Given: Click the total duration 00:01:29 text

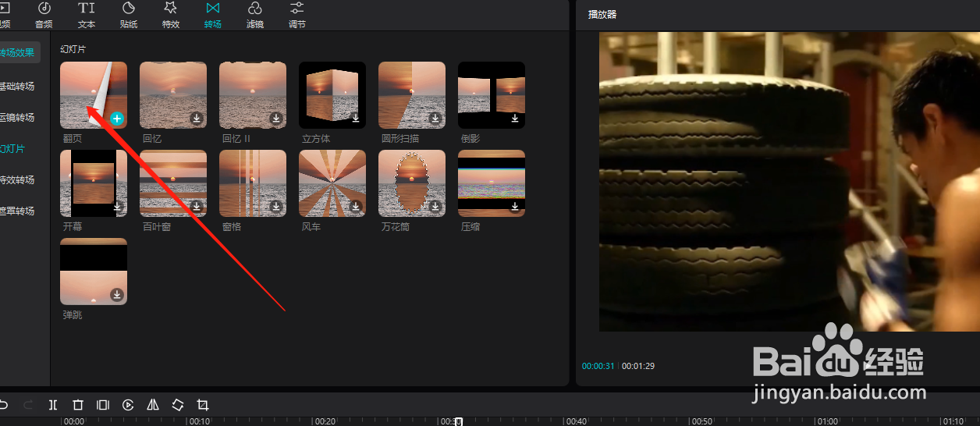Looking at the screenshot, I should tap(638, 366).
